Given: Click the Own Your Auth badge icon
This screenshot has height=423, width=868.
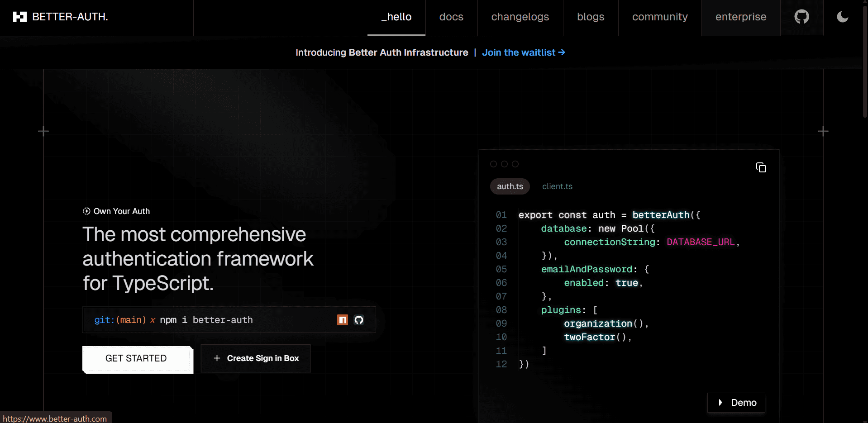Looking at the screenshot, I should (86, 211).
